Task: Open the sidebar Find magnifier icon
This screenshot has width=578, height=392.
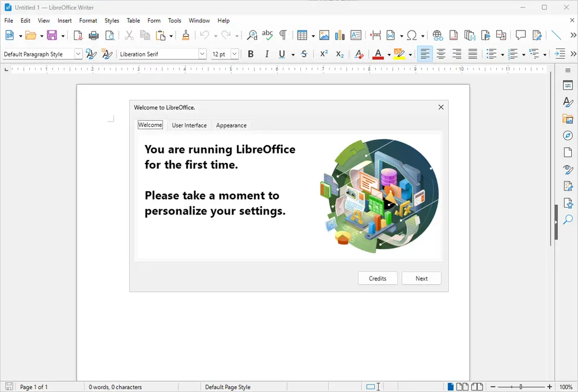Action: [x=568, y=219]
